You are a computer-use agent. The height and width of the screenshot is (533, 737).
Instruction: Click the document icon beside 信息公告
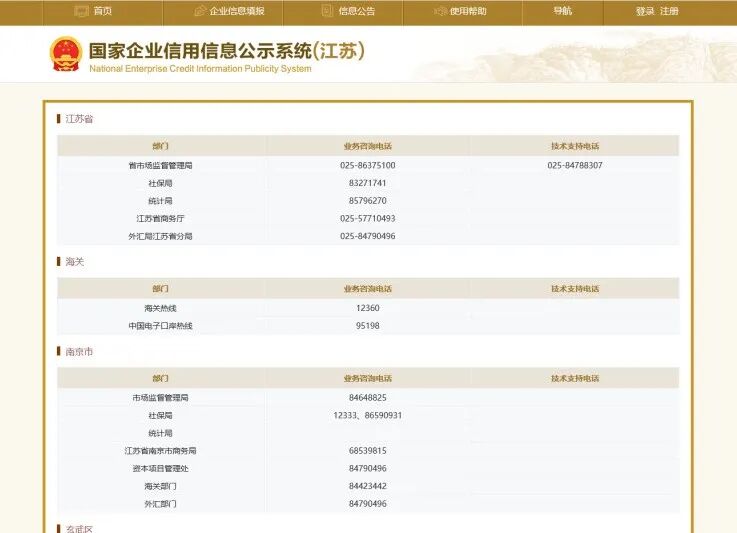(x=327, y=11)
